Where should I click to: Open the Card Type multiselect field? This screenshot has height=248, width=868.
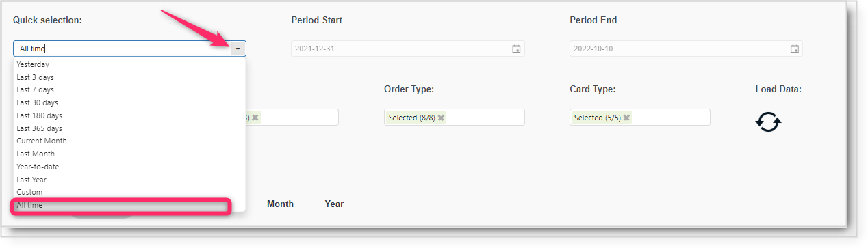(x=639, y=118)
